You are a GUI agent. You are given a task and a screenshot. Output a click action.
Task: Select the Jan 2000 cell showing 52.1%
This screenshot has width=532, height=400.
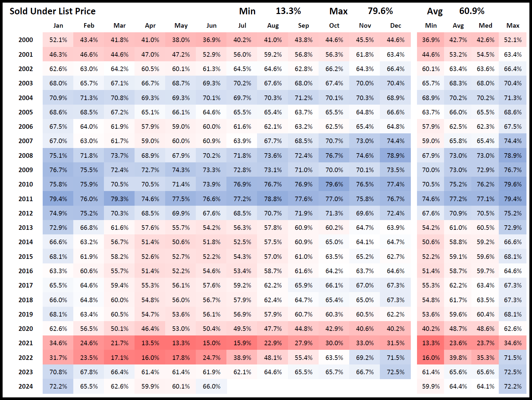pos(58,40)
